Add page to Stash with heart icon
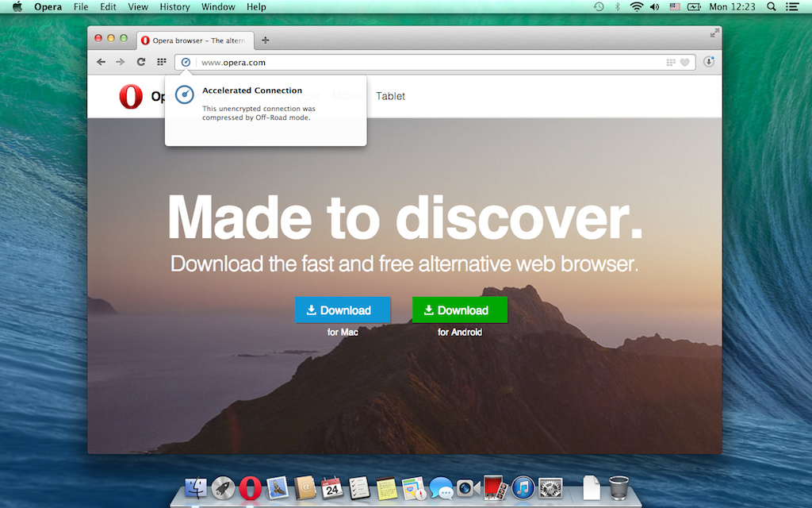This screenshot has height=508, width=812. click(685, 63)
